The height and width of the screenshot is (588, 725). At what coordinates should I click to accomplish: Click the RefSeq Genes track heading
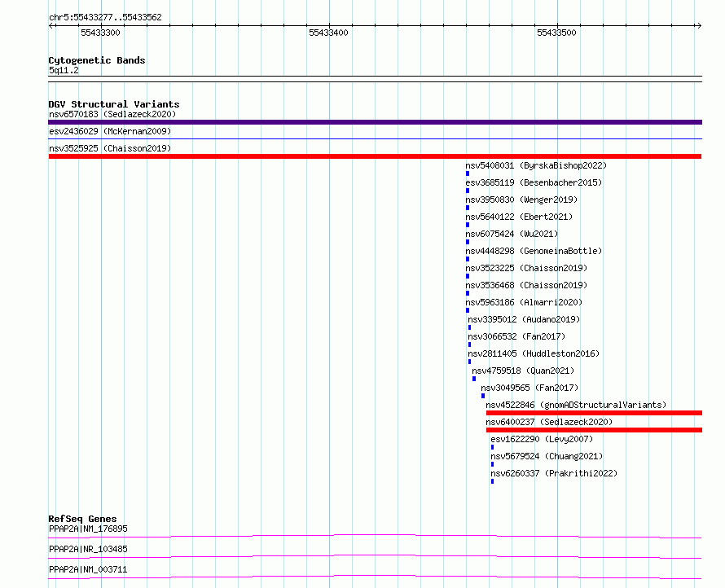point(82,519)
